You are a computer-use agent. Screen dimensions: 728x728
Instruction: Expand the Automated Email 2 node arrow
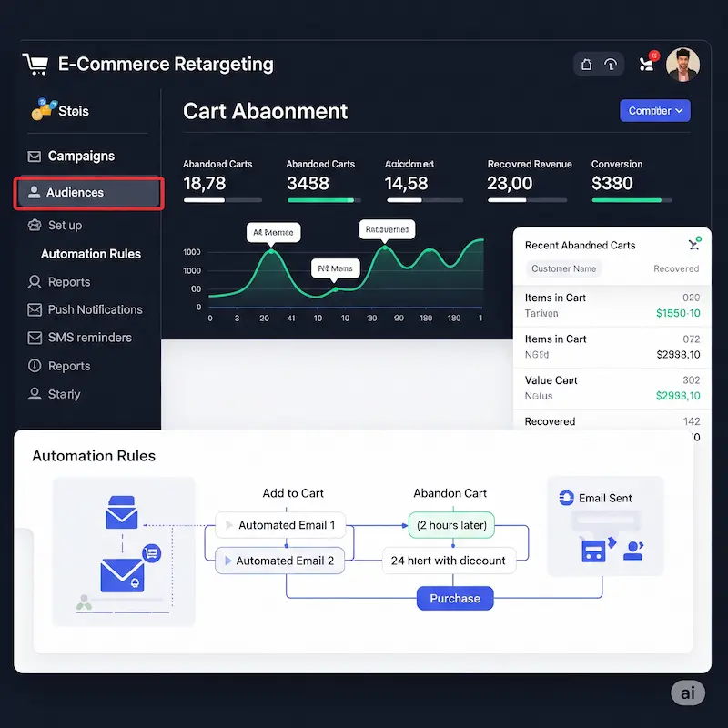click(227, 561)
